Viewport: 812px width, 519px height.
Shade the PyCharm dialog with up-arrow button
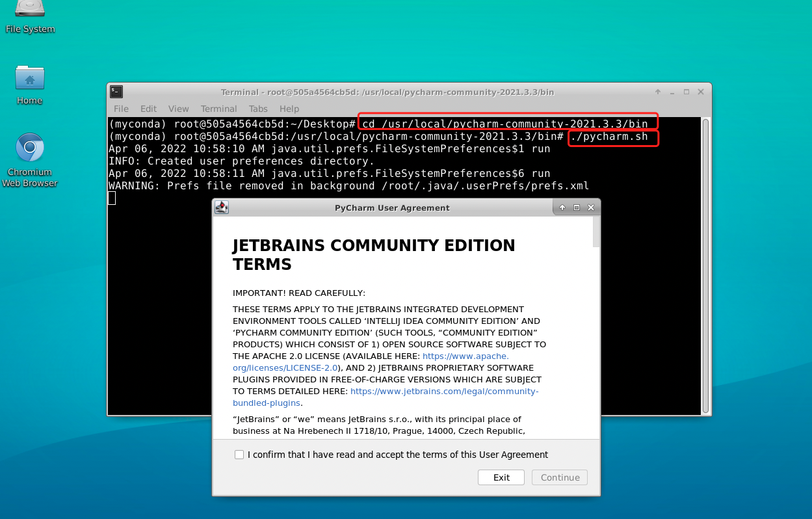[562, 207]
